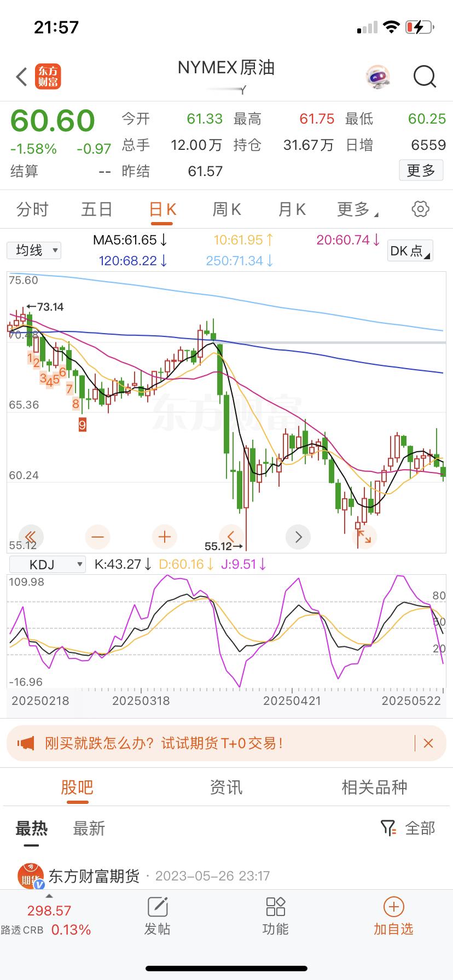Image resolution: width=453 pixels, height=980 pixels.
Task: Close the T+0 promotion banner
Action: pyautogui.click(x=428, y=743)
